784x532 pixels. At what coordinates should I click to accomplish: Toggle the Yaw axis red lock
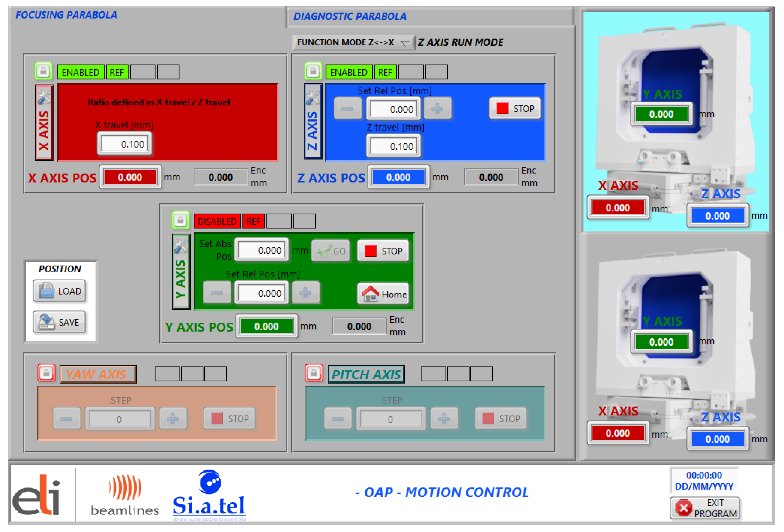point(47,373)
